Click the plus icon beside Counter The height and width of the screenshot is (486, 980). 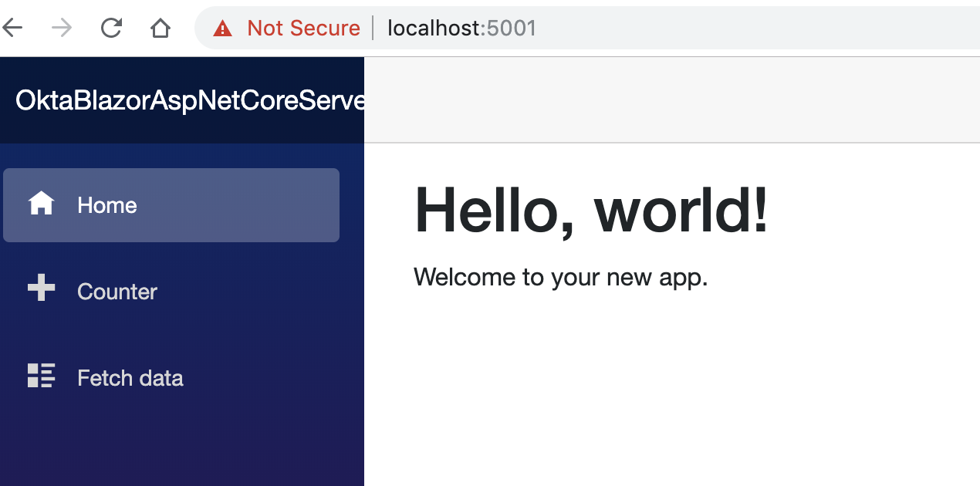tap(41, 289)
